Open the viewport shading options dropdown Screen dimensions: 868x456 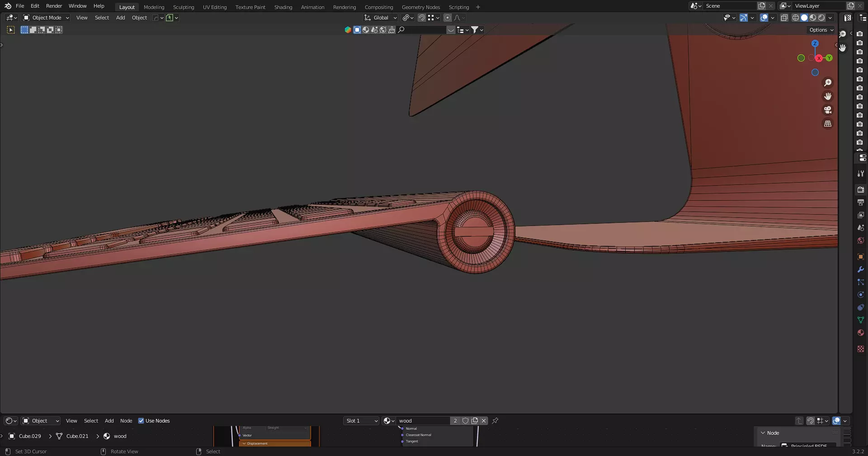[830, 18]
